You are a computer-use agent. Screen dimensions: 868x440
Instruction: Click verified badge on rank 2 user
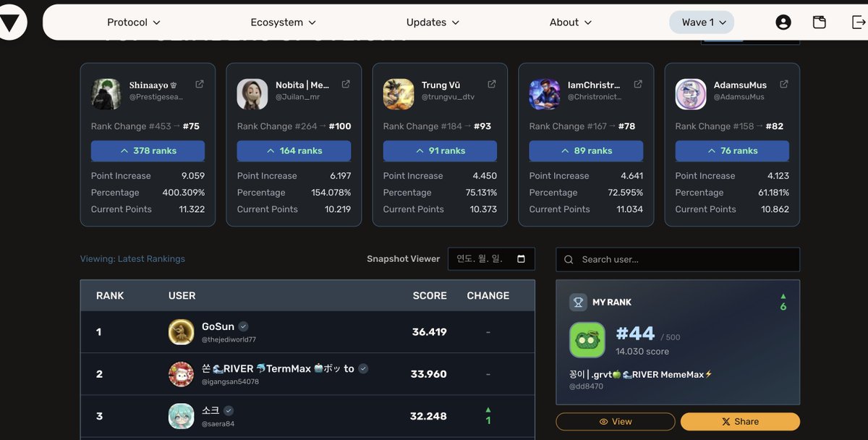(363, 368)
